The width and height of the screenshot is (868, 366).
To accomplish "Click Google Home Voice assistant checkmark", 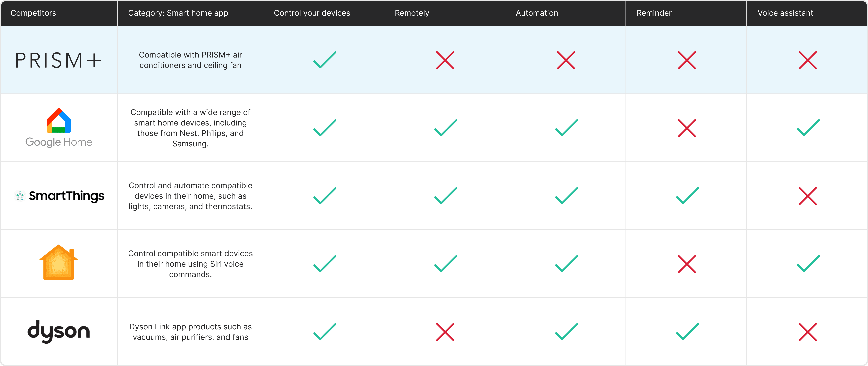I will 809,128.
